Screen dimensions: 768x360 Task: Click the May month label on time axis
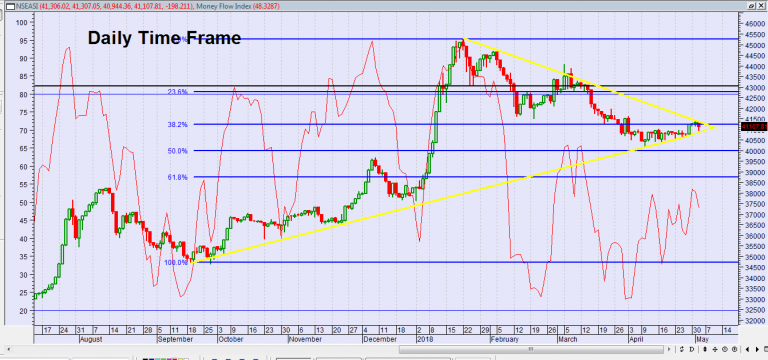pos(702,339)
